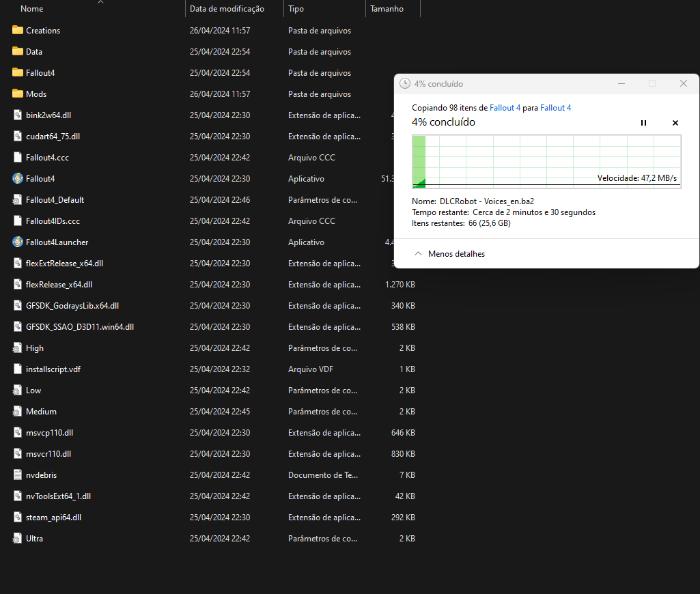
Task: Click the installscript.vdf file icon
Action: (x=17, y=369)
